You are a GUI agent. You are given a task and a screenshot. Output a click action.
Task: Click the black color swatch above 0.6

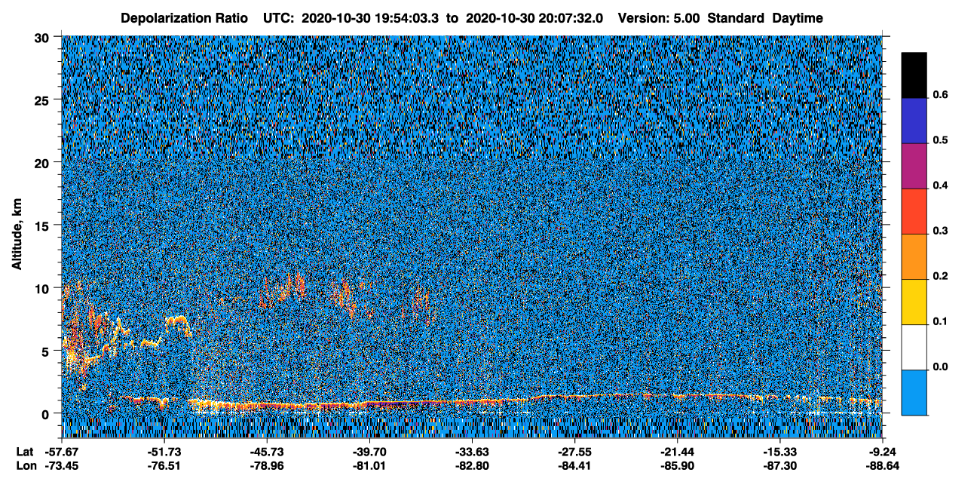coord(914,75)
